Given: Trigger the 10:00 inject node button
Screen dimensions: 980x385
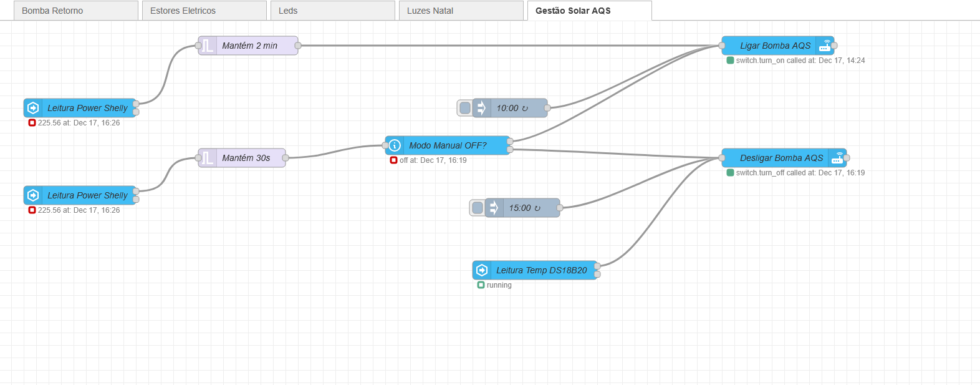Looking at the screenshot, I should click(x=465, y=108).
